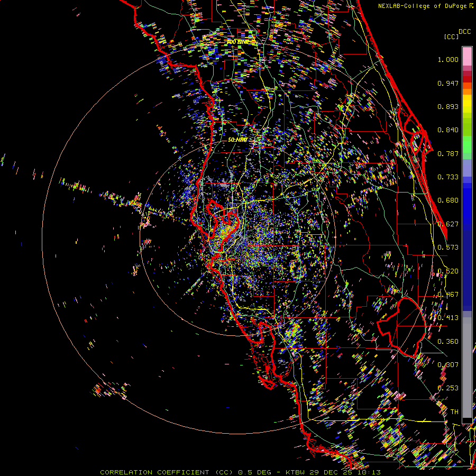Select the 0.680 legend value
This screenshot has height=476, width=476.
(x=448, y=200)
